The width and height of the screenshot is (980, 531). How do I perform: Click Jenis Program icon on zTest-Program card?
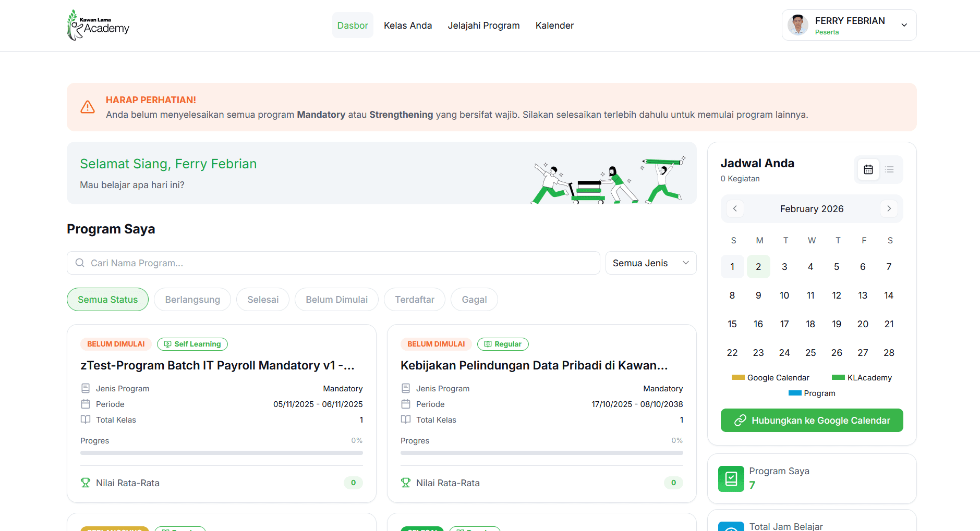tap(86, 388)
